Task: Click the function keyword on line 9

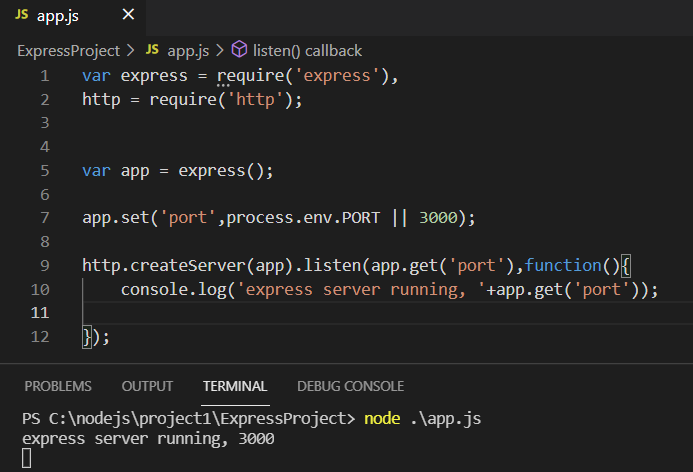Action: pos(563,266)
